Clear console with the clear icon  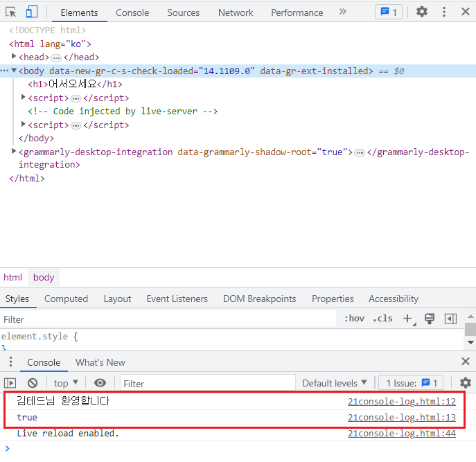(33, 383)
